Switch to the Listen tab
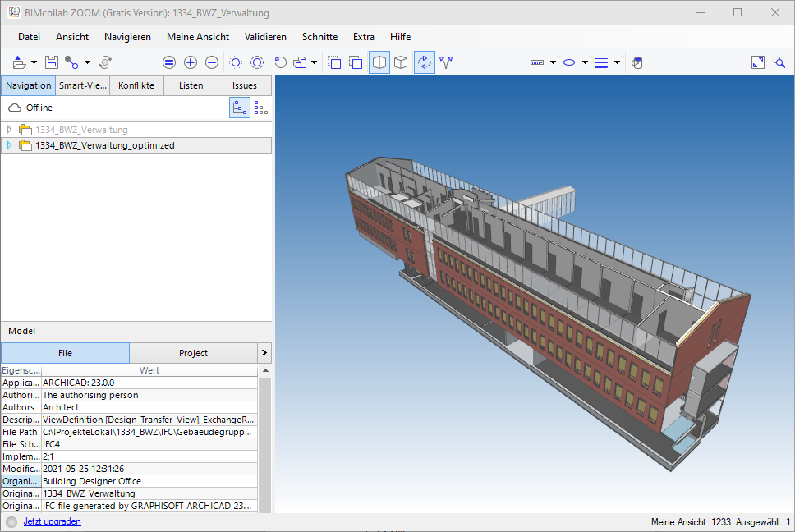The height and width of the screenshot is (532, 795). tap(191, 85)
